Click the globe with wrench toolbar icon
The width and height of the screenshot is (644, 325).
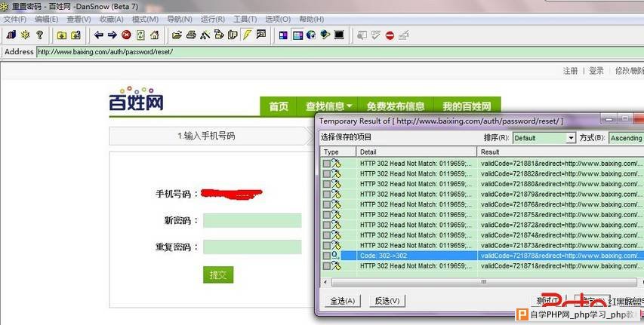click(x=325, y=35)
